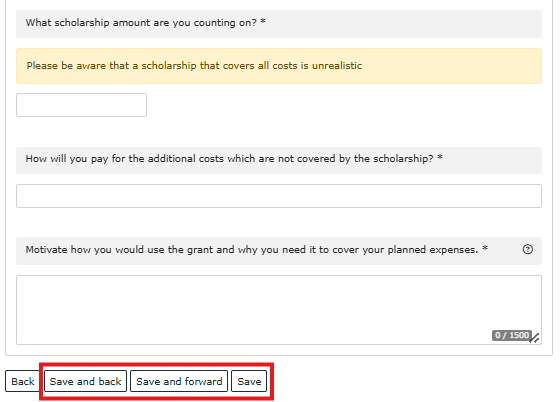Viewport: 560px width, 402px height.
Task: Click the Back button
Action: click(22, 381)
